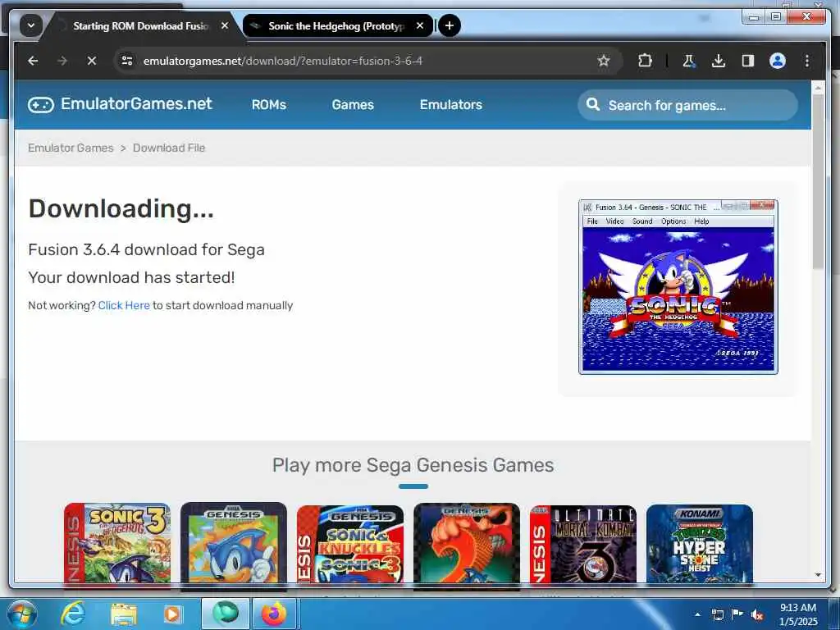
Task: Go back to the previous page
Action: point(33,61)
